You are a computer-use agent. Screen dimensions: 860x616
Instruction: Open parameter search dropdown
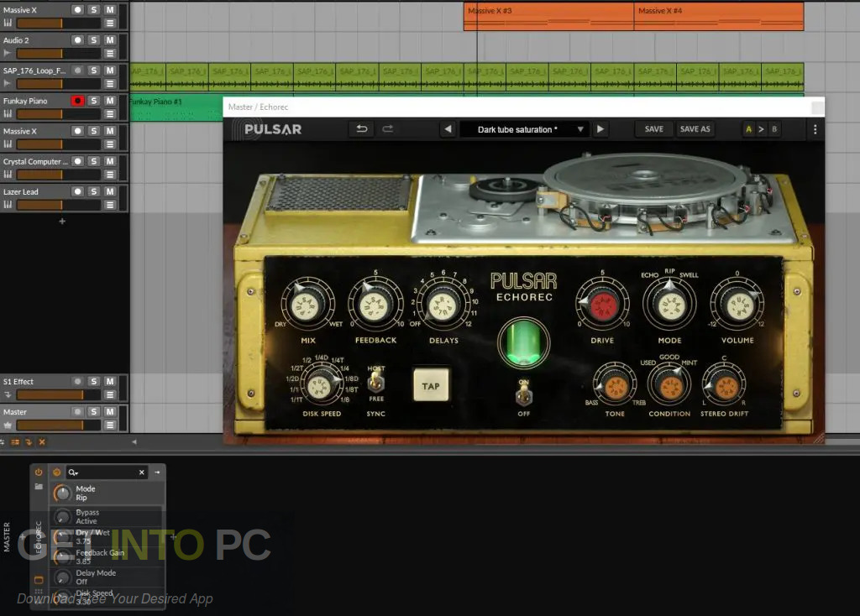pos(73,472)
